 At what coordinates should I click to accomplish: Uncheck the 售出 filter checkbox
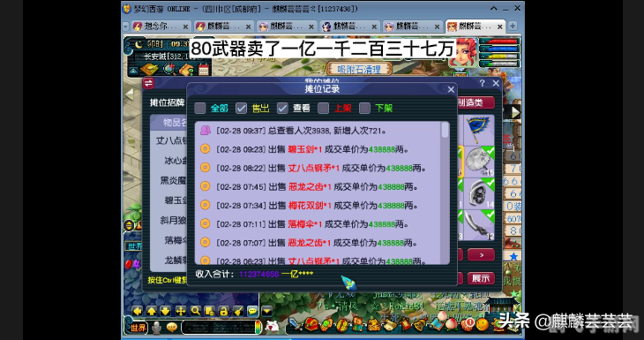click(x=241, y=108)
